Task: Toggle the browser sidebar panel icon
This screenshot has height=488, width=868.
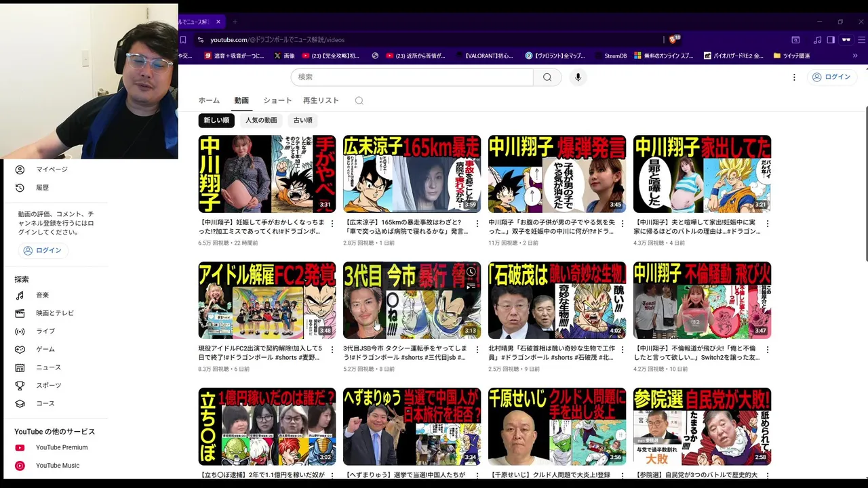Action: tap(831, 40)
